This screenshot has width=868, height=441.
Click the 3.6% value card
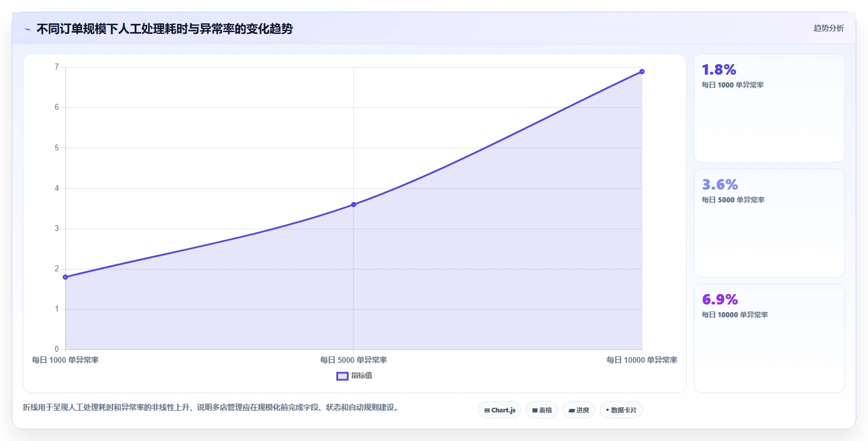[x=769, y=223]
